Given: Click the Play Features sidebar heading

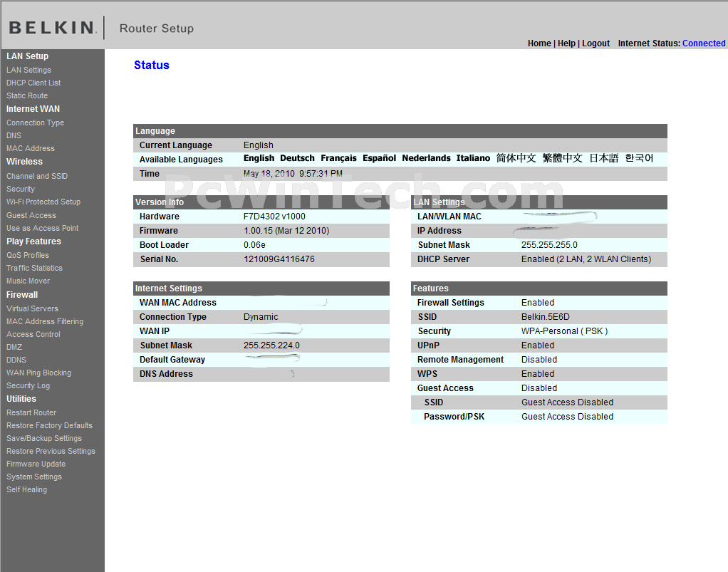Looking at the screenshot, I should [x=34, y=241].
